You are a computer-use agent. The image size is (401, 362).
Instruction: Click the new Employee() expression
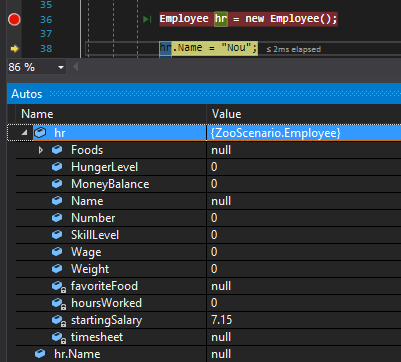click(x=289, y=19)
